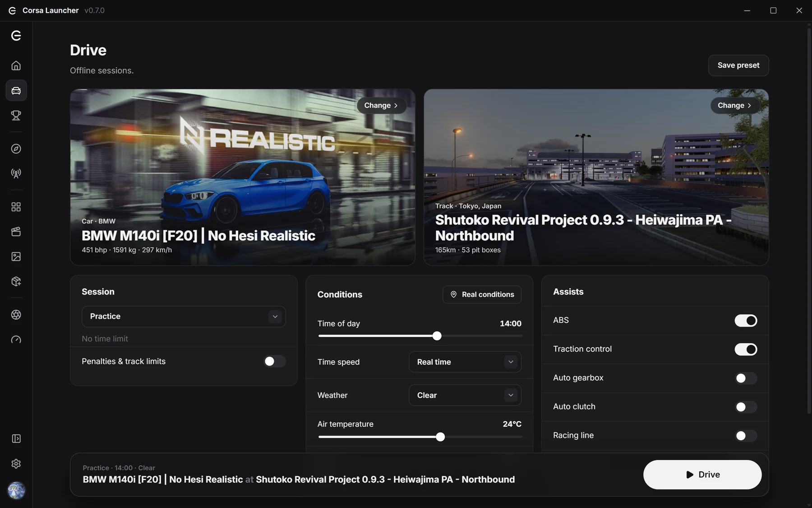Select the Shutoko Heiwajima track image
Viewport: 812px width, 508px height.
point(596,177)
